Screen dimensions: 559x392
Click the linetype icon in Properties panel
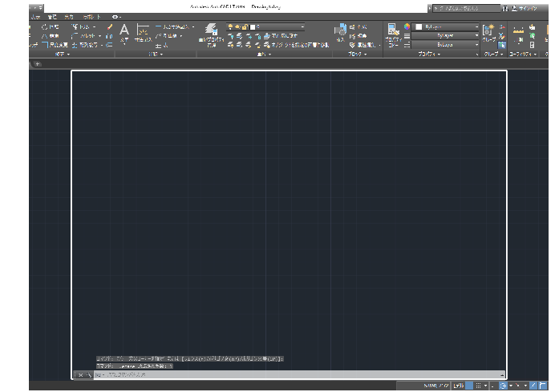407,45
